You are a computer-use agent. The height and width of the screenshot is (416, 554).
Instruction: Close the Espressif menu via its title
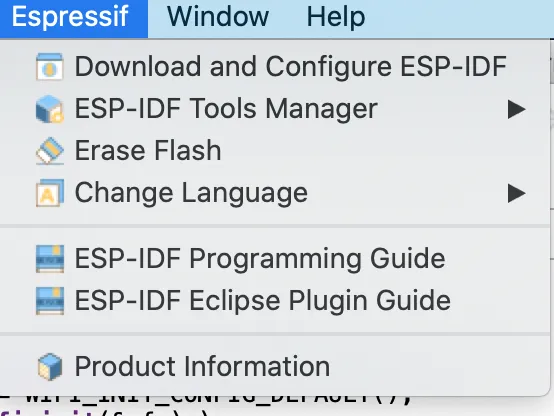point(70,17)
